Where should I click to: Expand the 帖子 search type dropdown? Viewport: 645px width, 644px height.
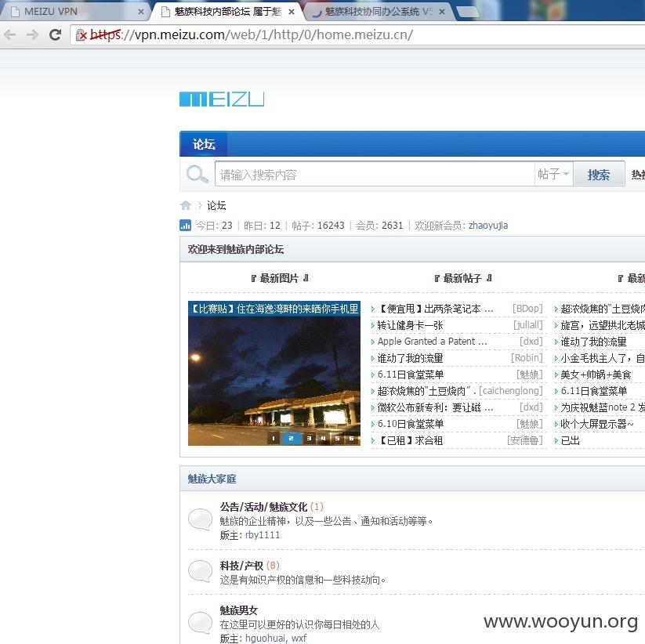[553, 174]
